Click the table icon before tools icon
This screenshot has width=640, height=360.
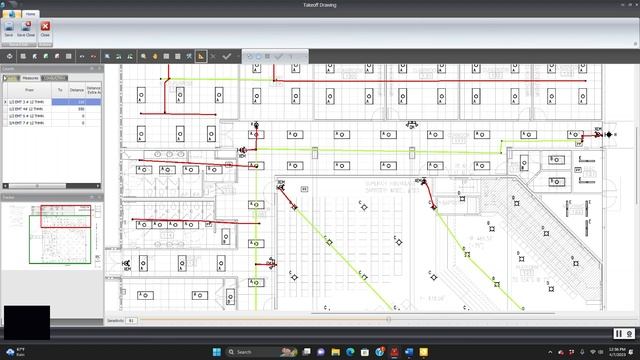(x=178, y=56)
